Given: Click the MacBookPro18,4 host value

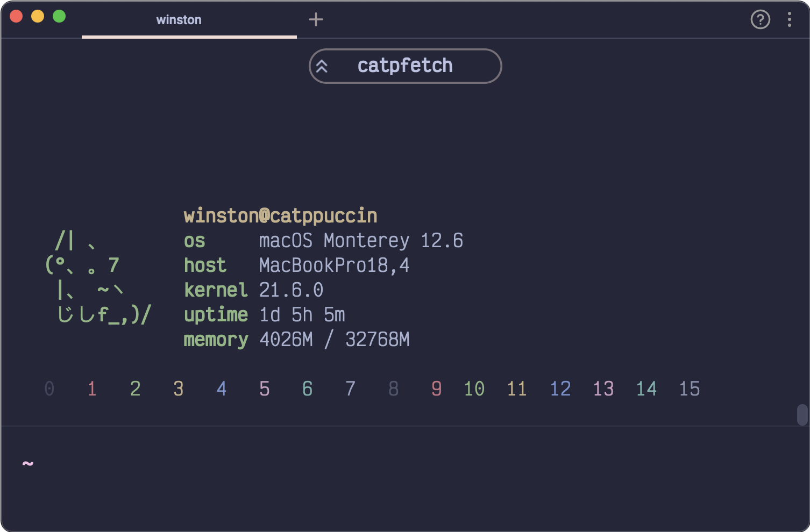Looking at the screenshot, I should click(x=334, y=265).
